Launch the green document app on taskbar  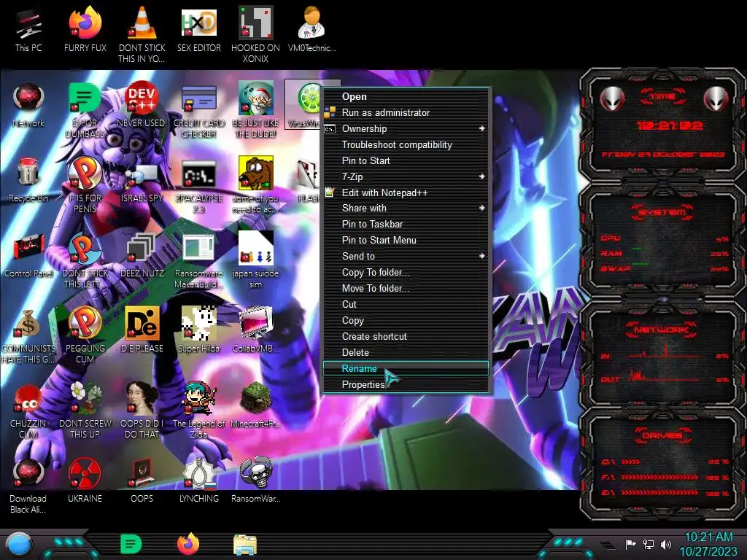click(131, 544)
